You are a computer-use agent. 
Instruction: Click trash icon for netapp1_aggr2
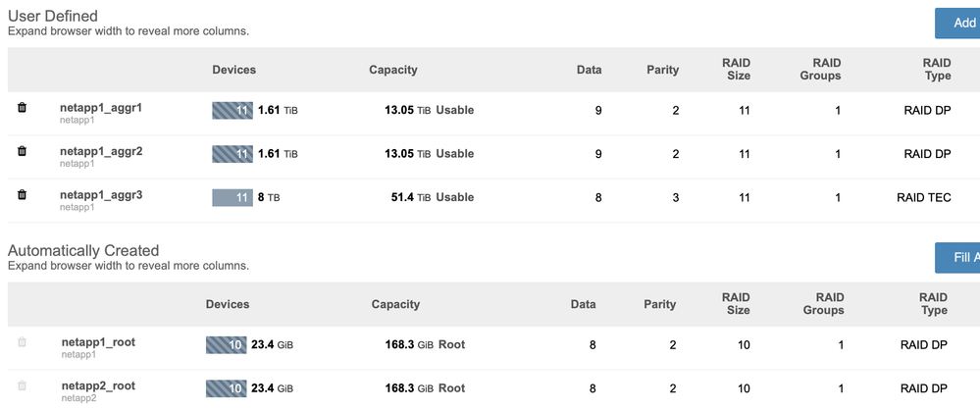pyautogui.click(x=23, y=151)
